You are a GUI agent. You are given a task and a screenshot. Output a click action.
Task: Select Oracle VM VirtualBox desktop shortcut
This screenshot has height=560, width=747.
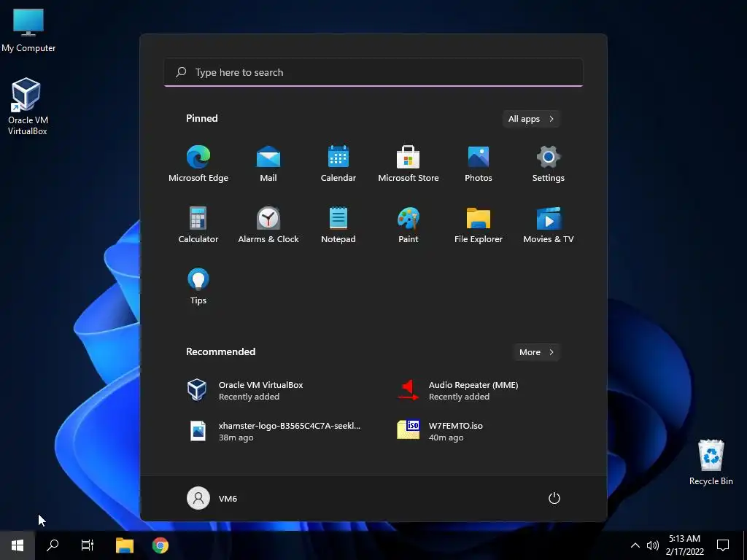point(28,106)
